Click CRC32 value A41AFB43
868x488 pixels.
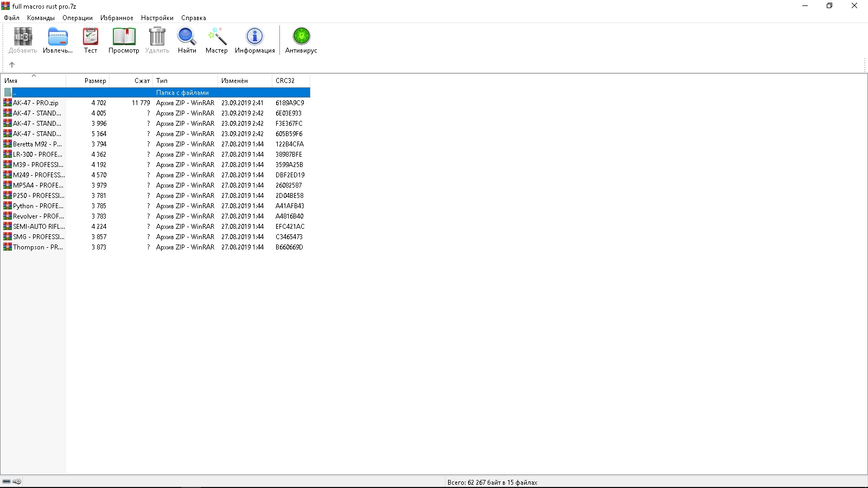(290, 206)
